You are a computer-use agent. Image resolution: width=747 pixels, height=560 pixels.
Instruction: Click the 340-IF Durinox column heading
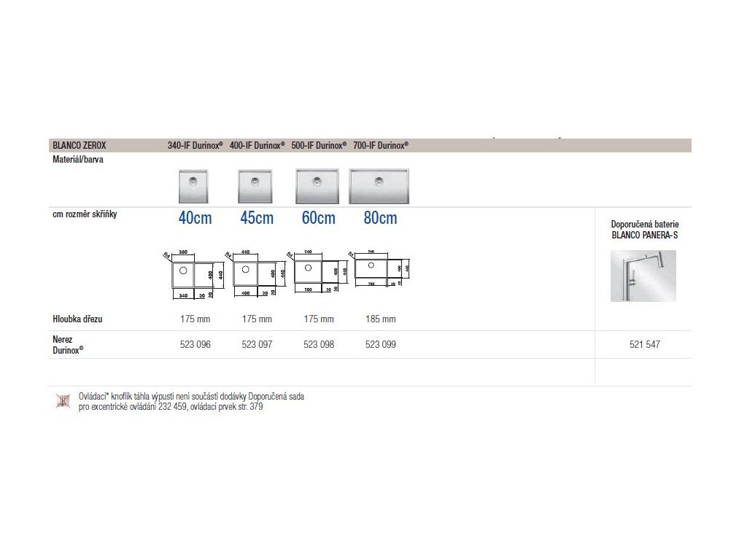196,145
